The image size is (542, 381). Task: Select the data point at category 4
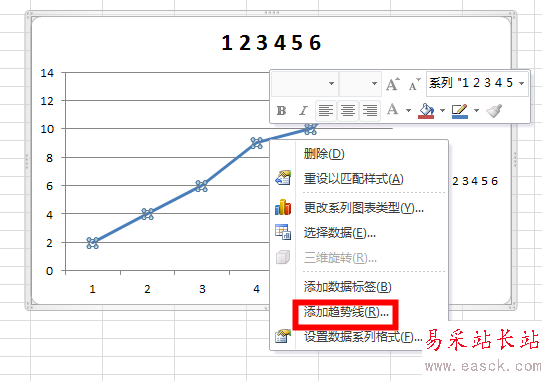click(x=256, y=143)
